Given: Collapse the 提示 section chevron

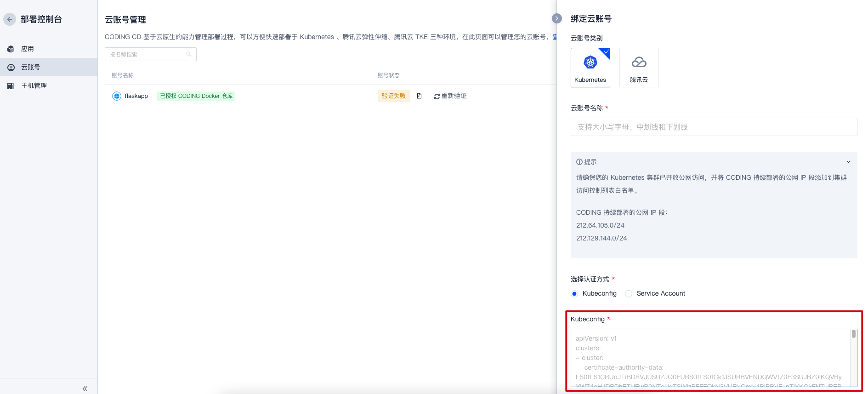Looking at the screenshot, I should [849, 162].
